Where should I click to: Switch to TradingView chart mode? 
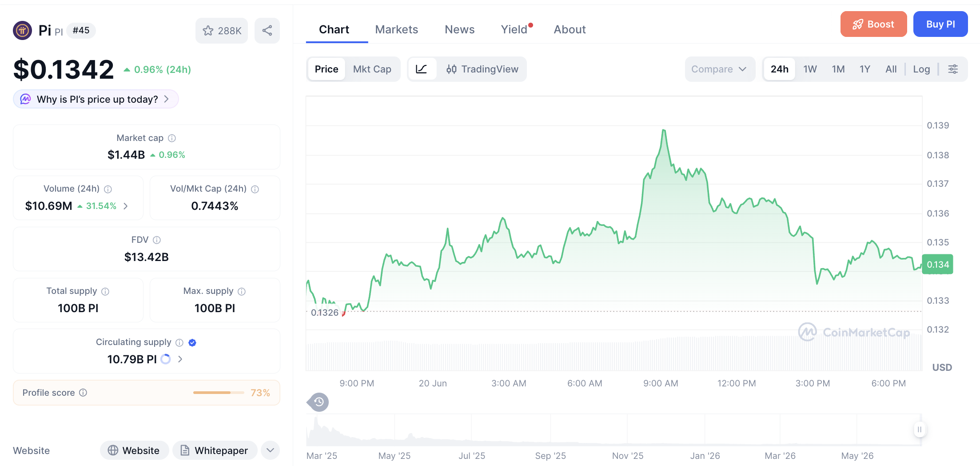482,69
